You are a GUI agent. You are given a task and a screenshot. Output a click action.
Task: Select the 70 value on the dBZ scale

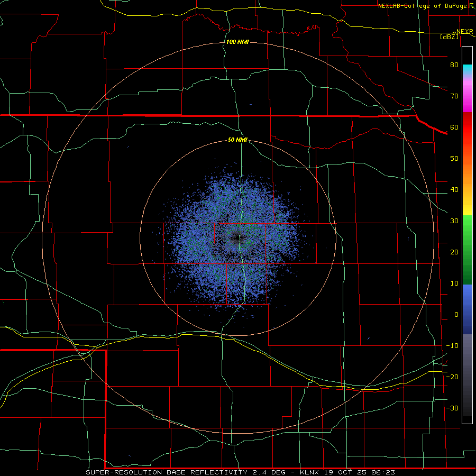454,96
